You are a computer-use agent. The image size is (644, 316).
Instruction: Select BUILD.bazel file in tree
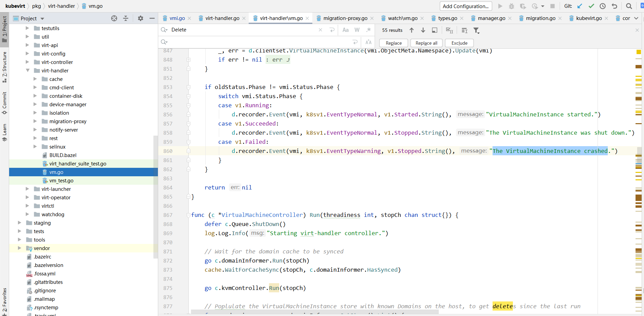63,155
